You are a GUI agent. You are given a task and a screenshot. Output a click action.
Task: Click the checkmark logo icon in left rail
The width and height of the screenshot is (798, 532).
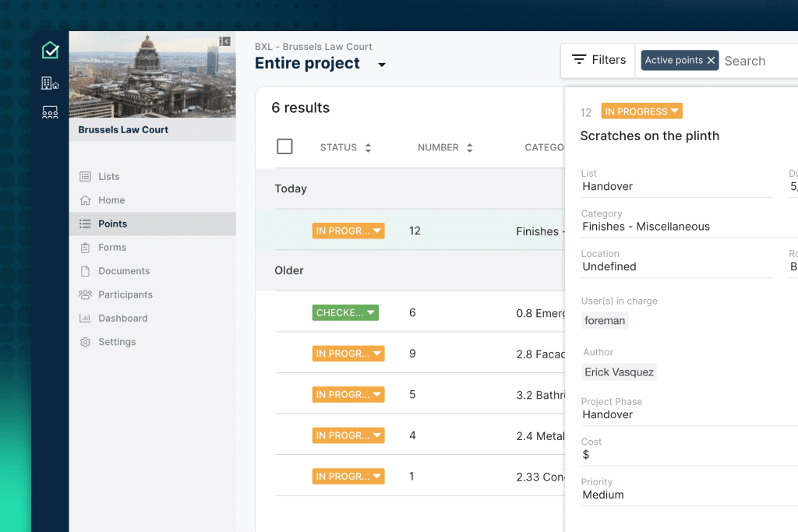[x=50, y=51]
